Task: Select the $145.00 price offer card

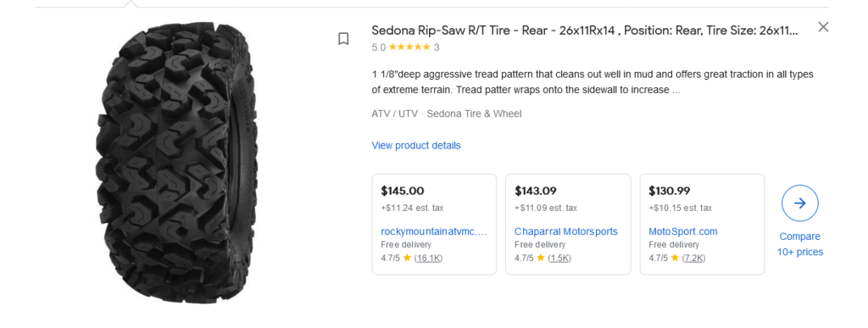Action: coord(434,224)
